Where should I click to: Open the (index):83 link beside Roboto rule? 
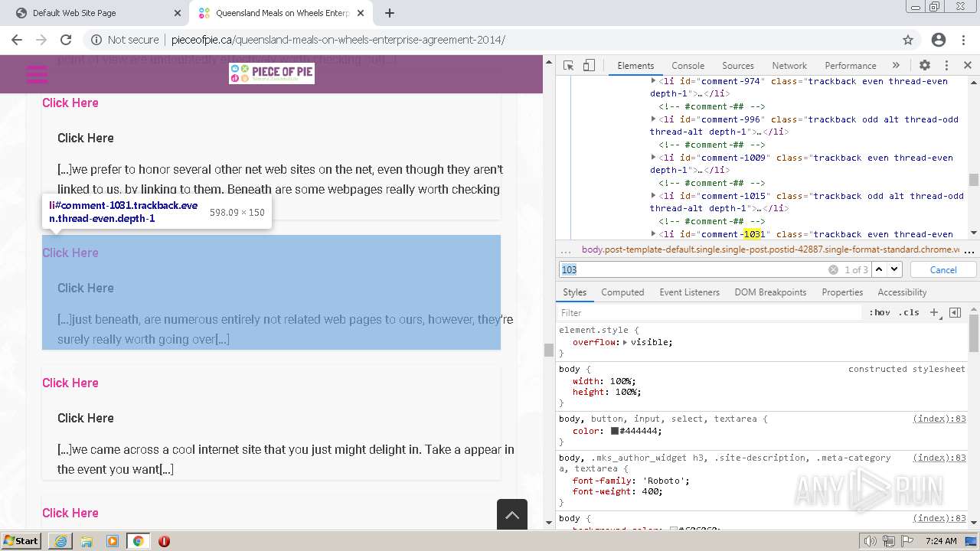939,458
